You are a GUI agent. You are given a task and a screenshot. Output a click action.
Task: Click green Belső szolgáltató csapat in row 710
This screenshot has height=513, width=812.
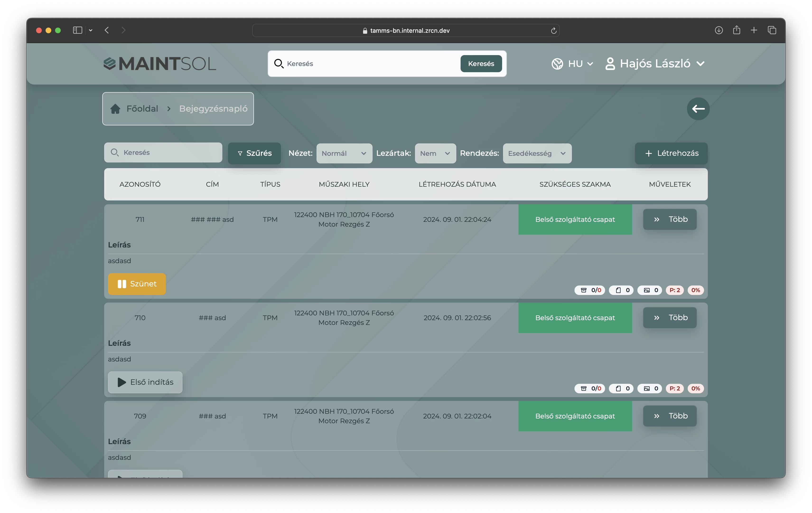[x=575, y=318]
